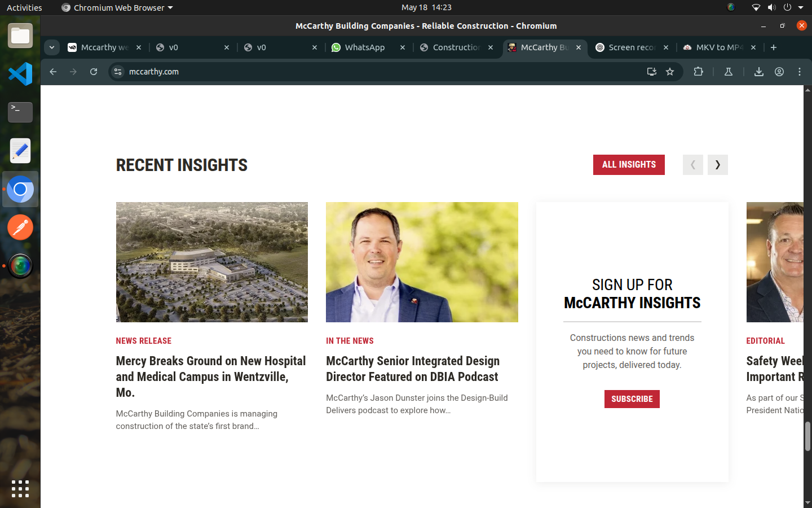
Task: Click the Wi-Fi network icon in top bar
Action: 756,7
